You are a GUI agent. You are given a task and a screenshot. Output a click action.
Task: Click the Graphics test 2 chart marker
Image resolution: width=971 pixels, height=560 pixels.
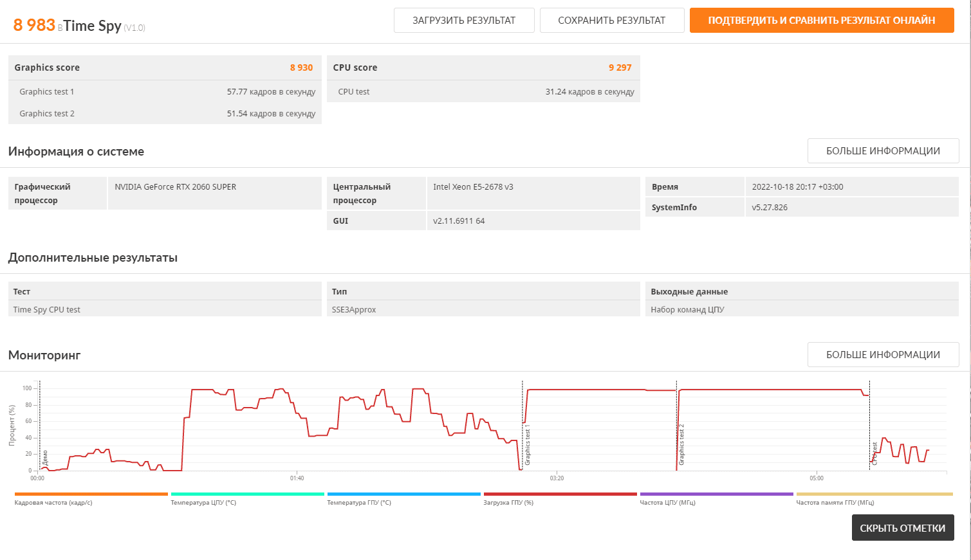click(x=682, y=445)
